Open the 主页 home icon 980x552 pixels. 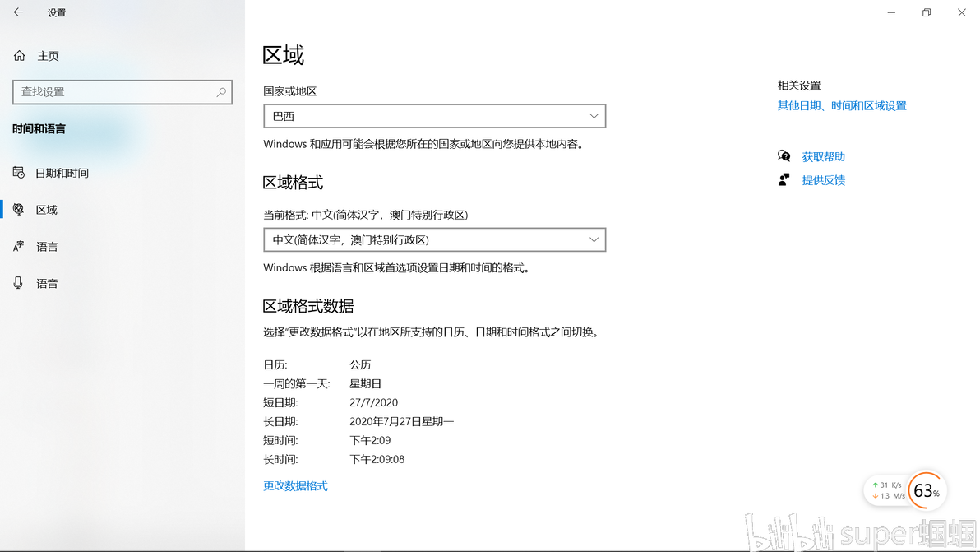(x=20, y=56)
